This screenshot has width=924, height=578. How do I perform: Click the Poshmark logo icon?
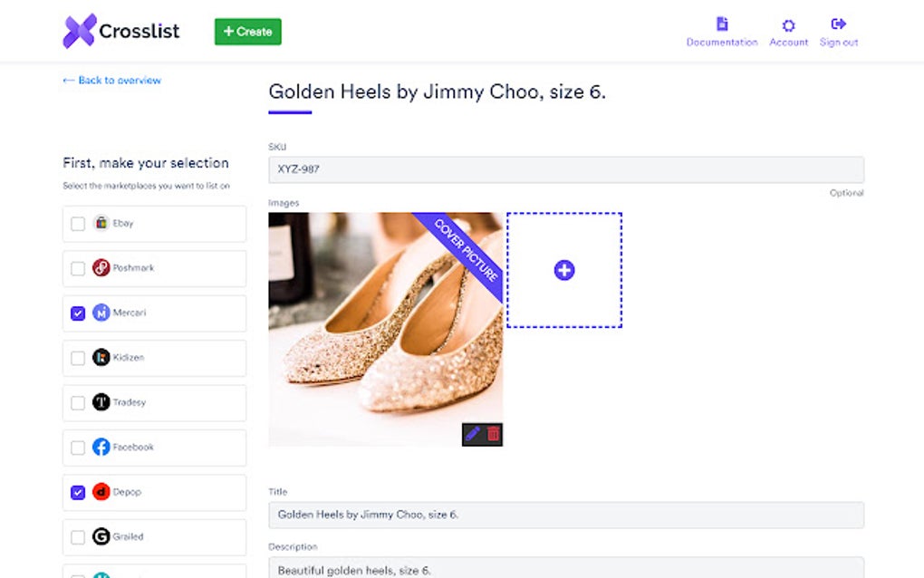tap(101, 268)
